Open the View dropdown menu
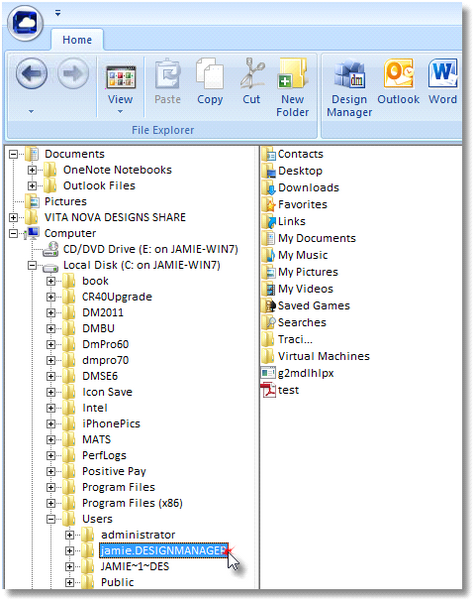Screen dimensions: 476x603 click(120, 90)
